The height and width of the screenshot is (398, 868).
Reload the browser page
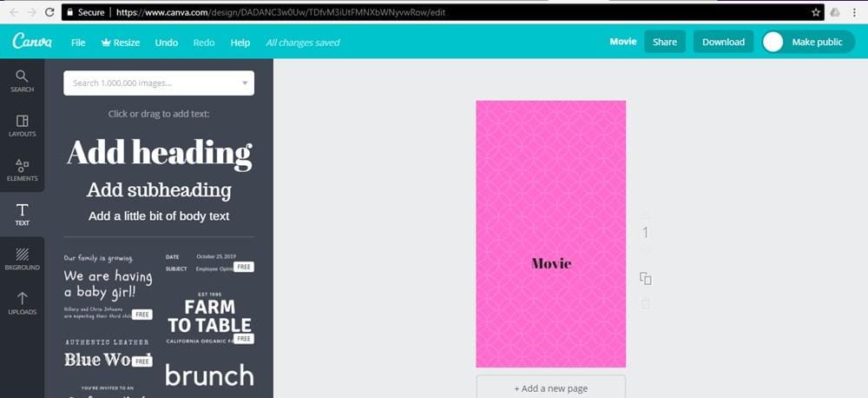pos(49,12)
